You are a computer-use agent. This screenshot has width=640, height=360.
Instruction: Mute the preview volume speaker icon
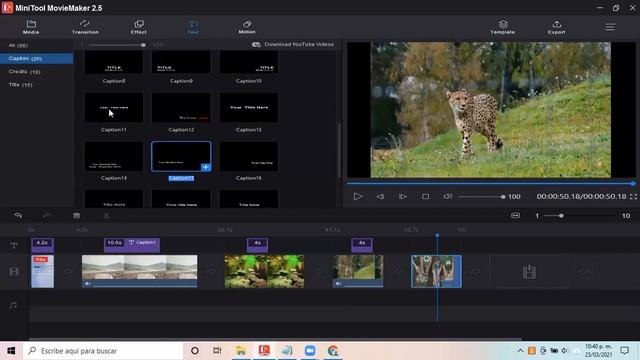click(x=447, y=196)
